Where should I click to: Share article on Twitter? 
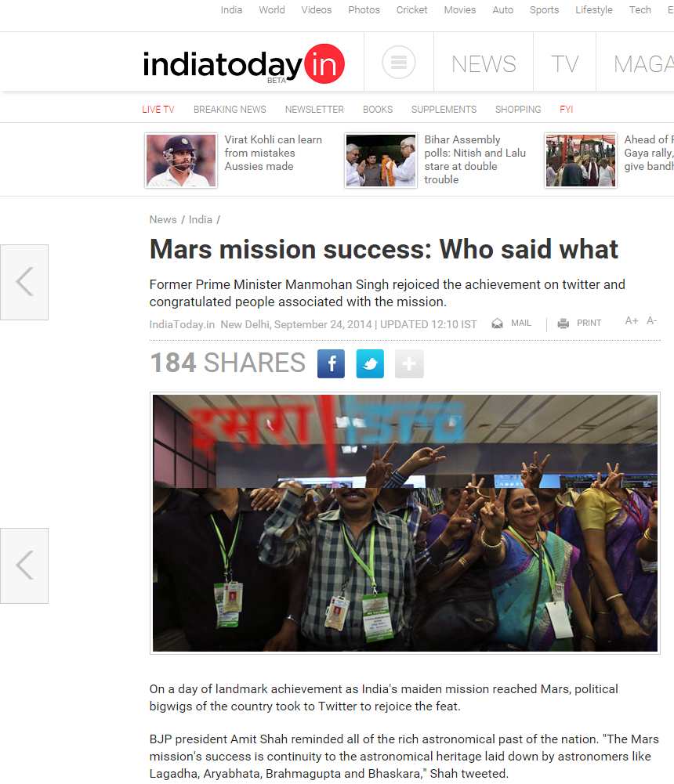pyautogui.click(x=370, y=363)
